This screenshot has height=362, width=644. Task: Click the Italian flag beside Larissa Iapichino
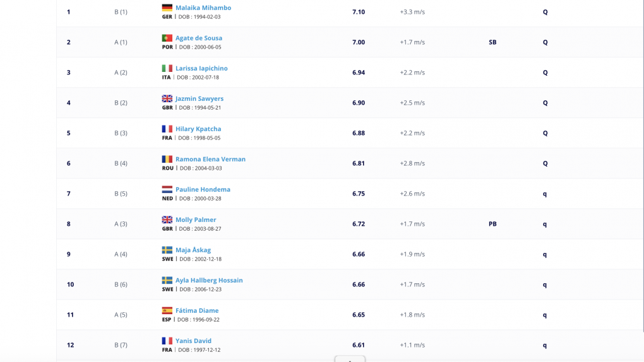point(167,68)
